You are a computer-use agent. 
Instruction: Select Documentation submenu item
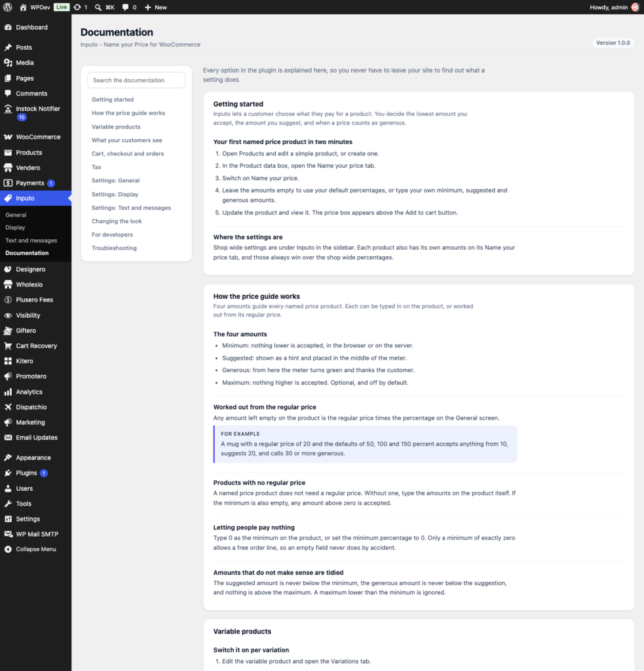(x=27, y=253)
